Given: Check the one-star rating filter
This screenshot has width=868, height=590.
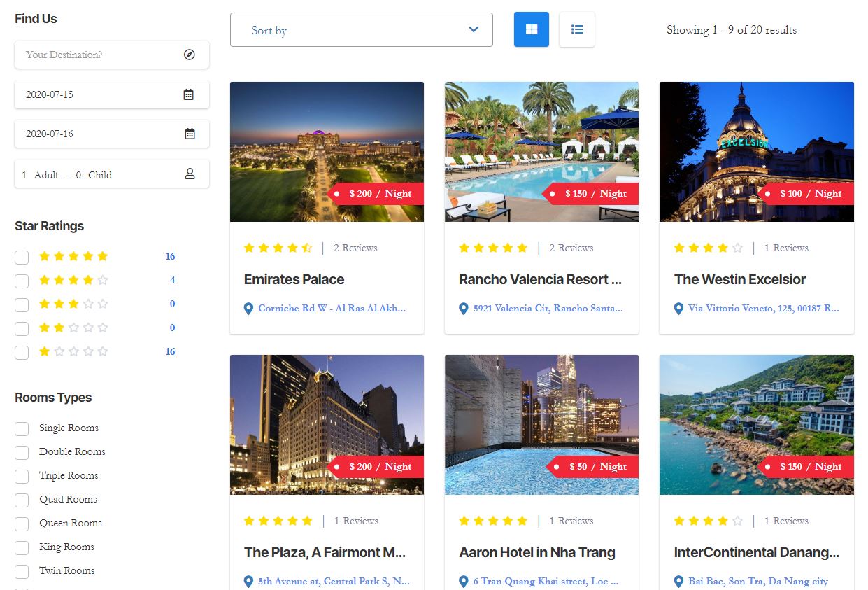Looking at the screenshot, I should point(22,352).
